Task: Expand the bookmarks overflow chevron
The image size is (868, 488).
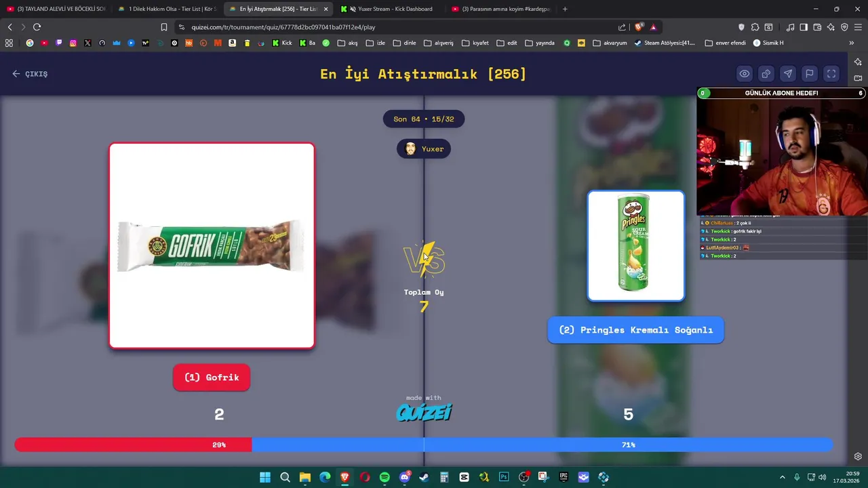Action: 852,43
